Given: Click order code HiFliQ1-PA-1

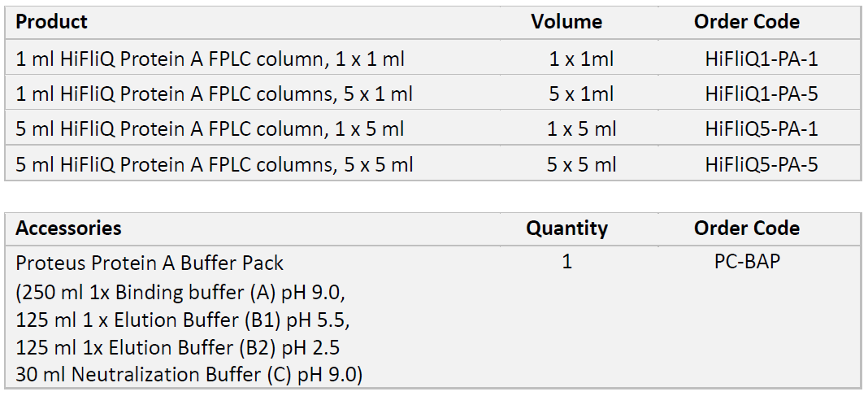Looking at the screenshot, I should (761, 59).
